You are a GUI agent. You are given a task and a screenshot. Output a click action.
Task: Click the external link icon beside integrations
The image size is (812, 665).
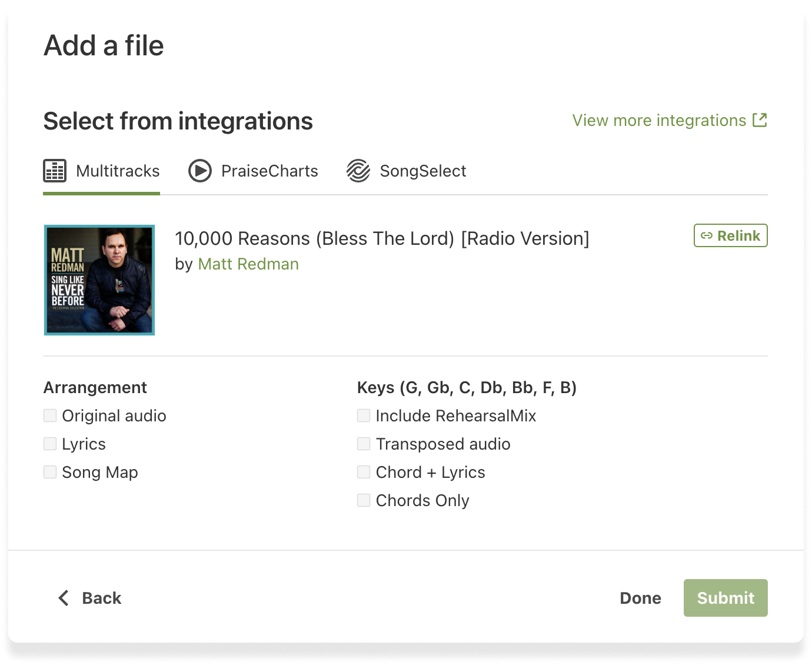click(x=760, y=120)
